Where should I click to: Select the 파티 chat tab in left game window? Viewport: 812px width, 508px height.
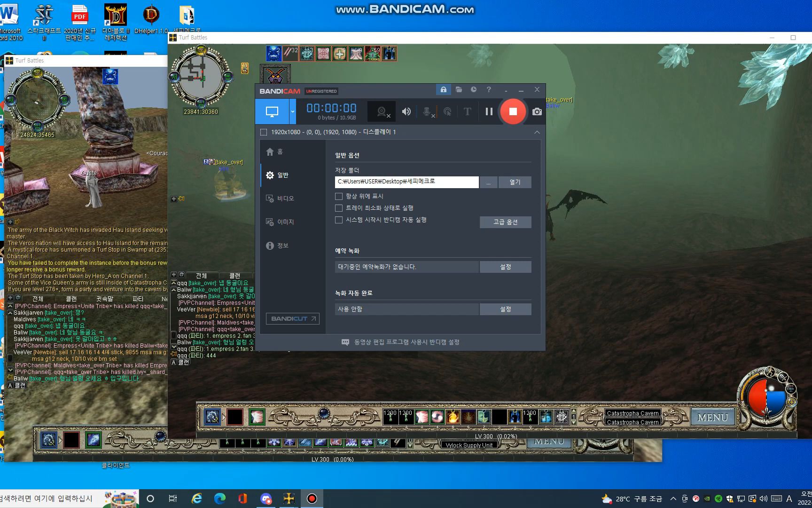pos(138,299)
